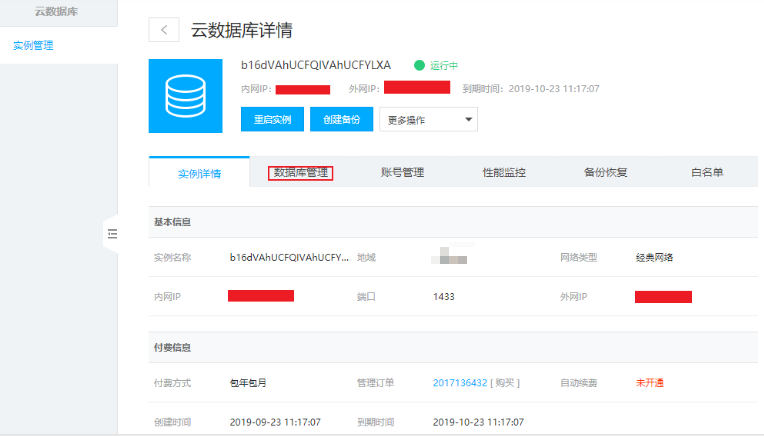Switch to the 白名单 tab
Image resolution: width=764 pixels, height=436 pixels.
pos(706,173)
